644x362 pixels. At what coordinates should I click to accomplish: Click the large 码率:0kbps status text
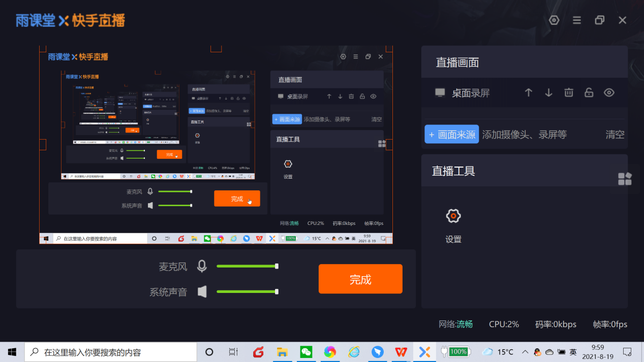(556, 324)
